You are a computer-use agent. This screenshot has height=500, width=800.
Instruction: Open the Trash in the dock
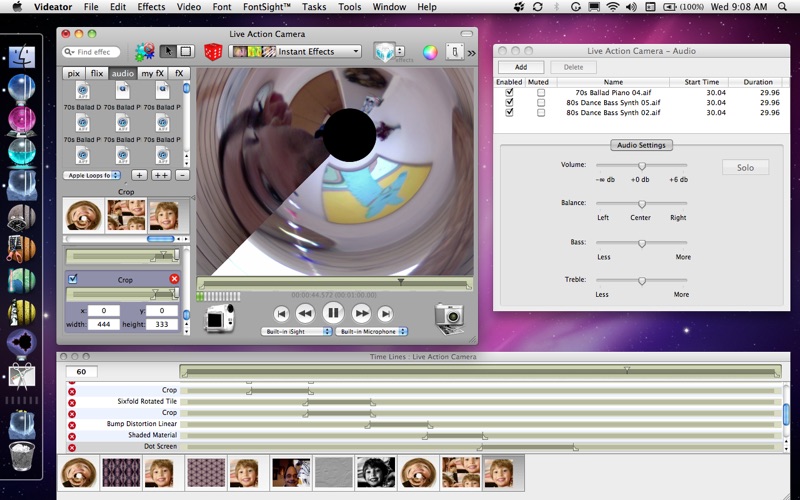(x=21, y=456)
